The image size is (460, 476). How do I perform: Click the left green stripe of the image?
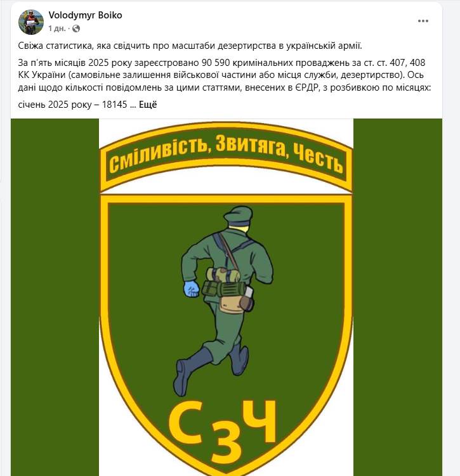point(55,297)
